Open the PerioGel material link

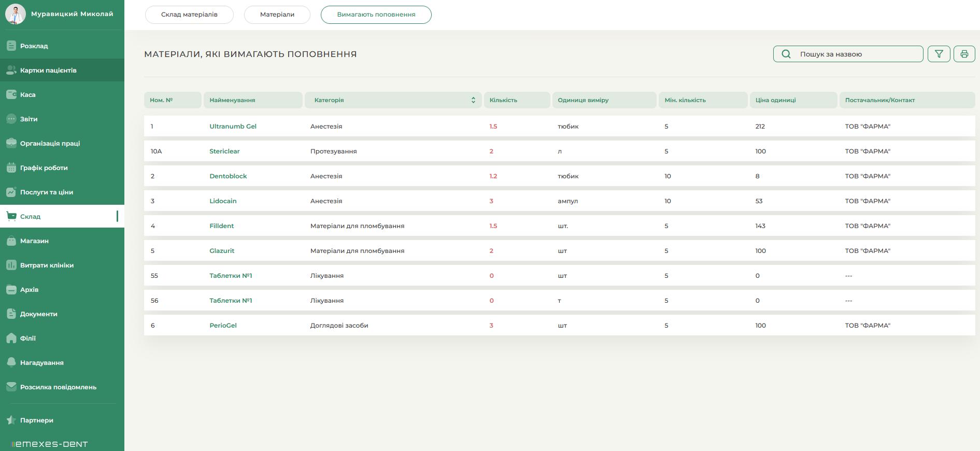coord(223,325)
